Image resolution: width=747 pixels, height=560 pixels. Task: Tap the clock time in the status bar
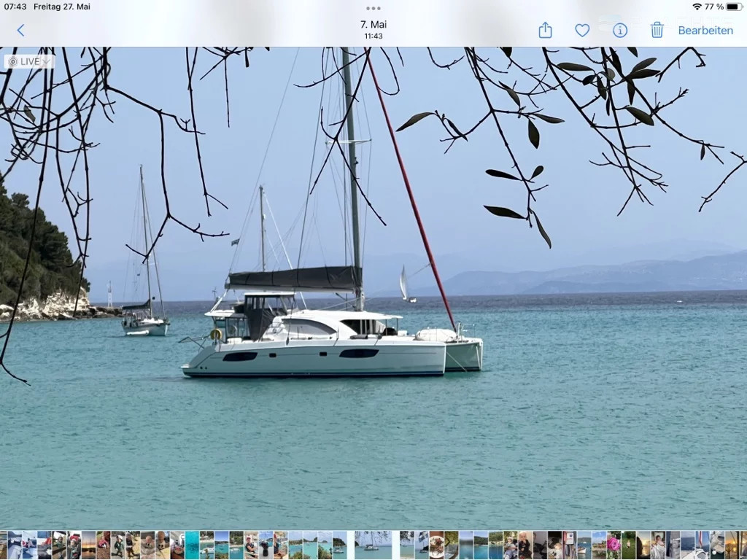(x=15, y=7)
